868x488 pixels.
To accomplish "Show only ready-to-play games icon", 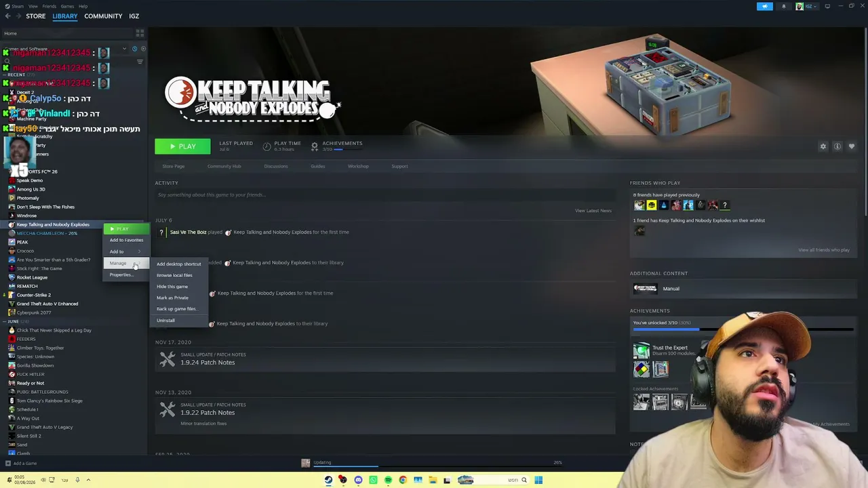I will point(142,49).
